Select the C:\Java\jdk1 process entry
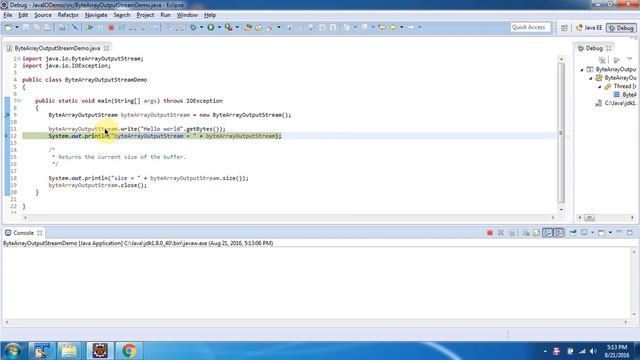Screen dimensions: 640x360 (616, 103)
